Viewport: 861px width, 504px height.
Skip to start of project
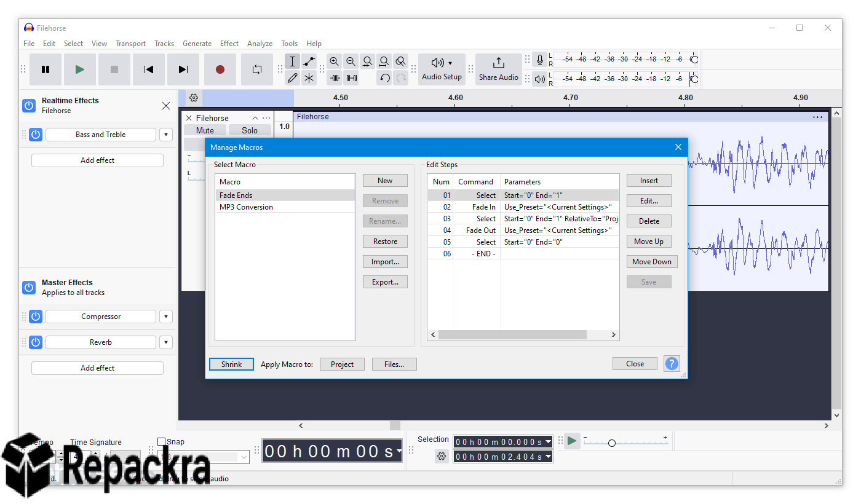click(x=149, y=69)
